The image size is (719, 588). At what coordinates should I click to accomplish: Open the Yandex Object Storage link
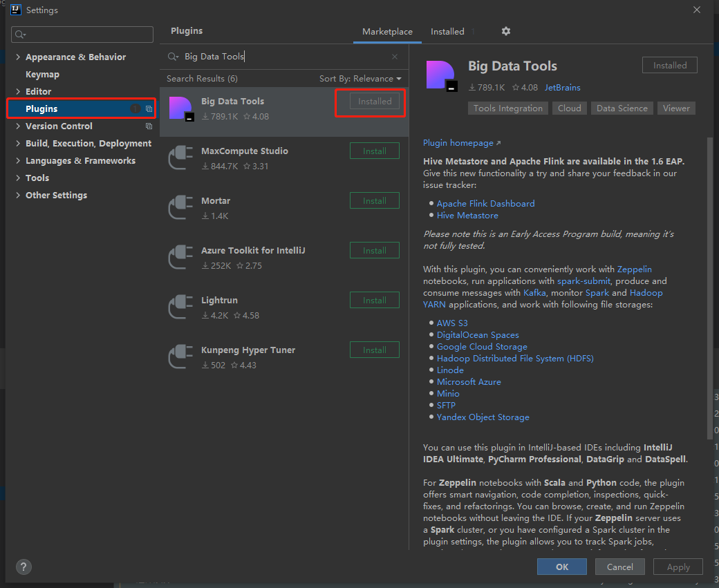pyautogui.click(x=483, y=417)
